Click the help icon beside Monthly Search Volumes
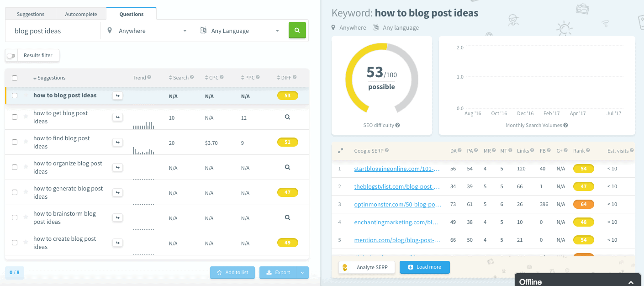 coord(565,125)
